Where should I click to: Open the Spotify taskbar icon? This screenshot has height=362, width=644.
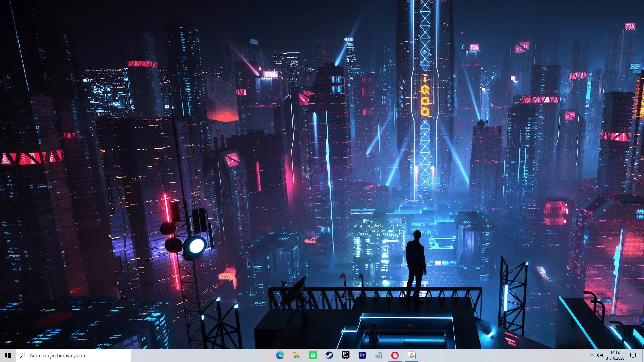[313, 355]
